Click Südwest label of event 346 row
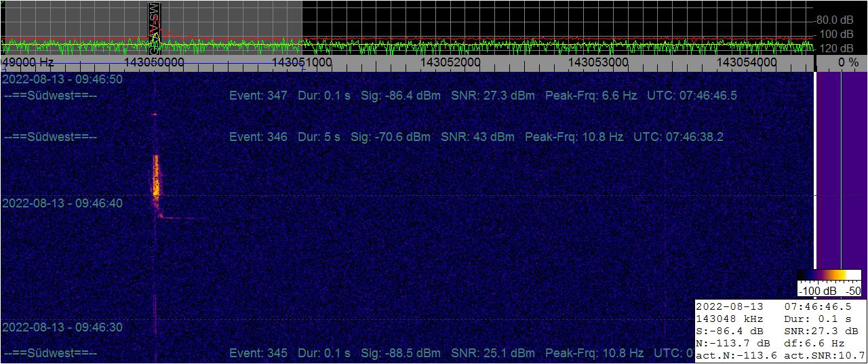This screenshot has width=868, height=364. pos(50,137)
